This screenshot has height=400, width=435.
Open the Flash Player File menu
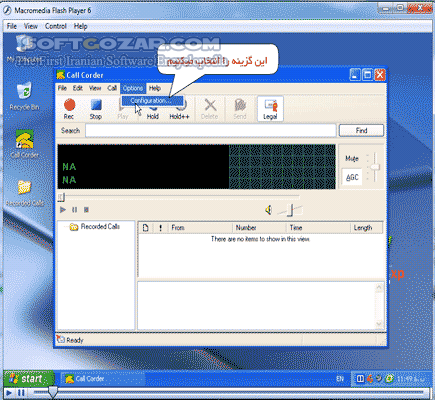[x=12, y=26]
